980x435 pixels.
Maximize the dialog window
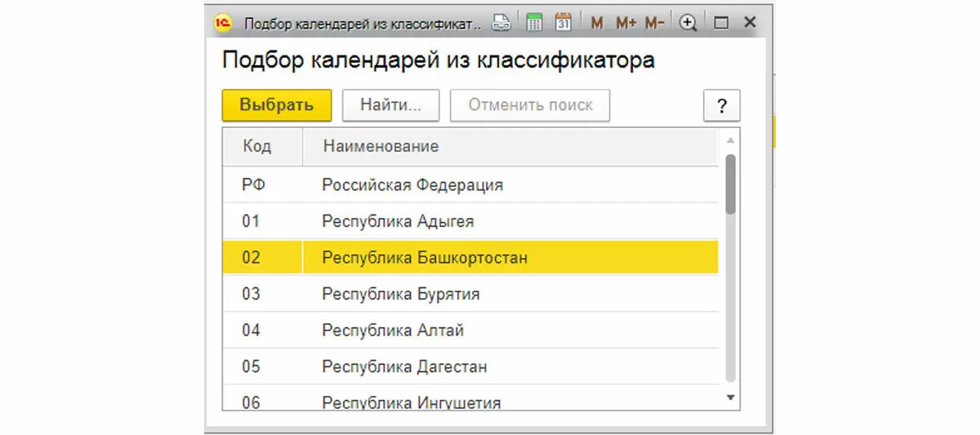coord(720,24)
